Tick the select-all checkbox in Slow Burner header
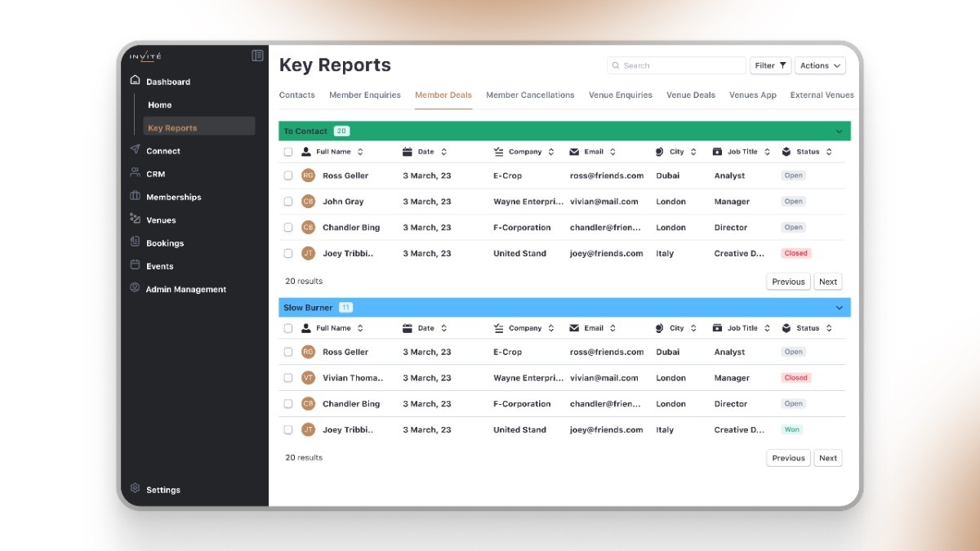 288,328
